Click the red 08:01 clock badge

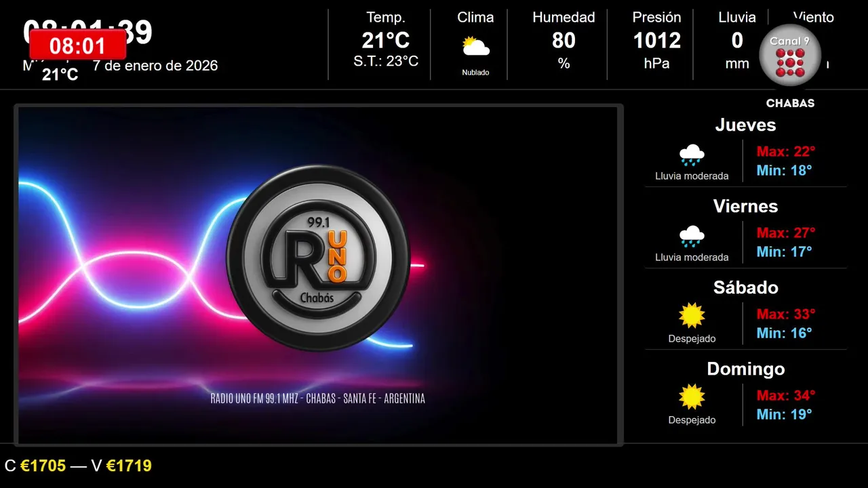coord(78,45)
